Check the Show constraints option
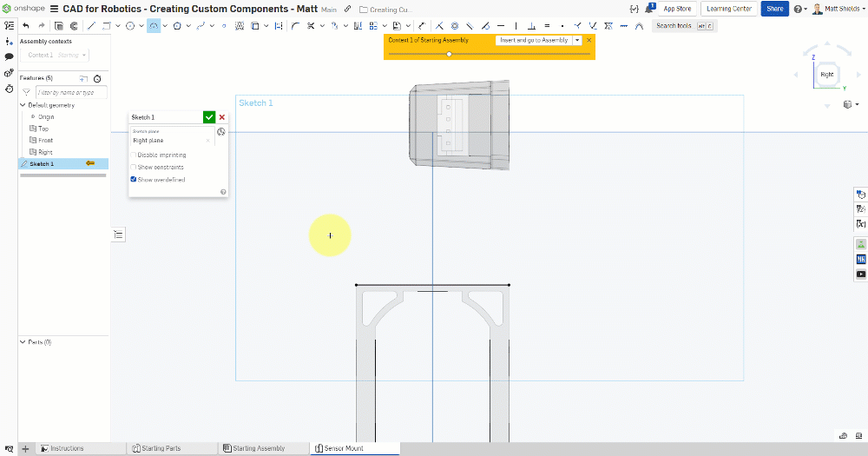This screenshot has height=456, width=868. [133, 168]
